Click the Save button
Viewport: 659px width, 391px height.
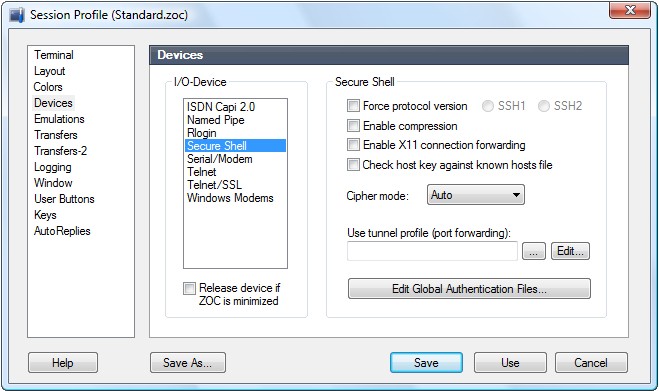click(426, 362)
